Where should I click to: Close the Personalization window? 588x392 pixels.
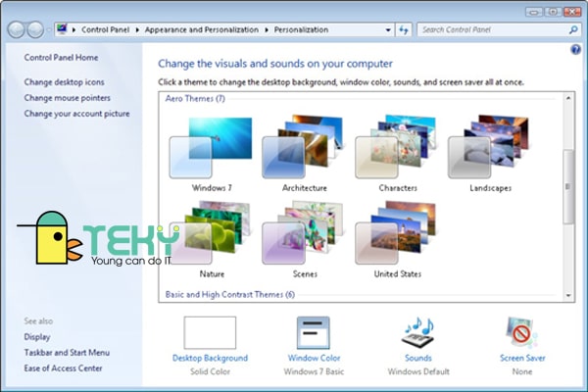click(572, 12)
